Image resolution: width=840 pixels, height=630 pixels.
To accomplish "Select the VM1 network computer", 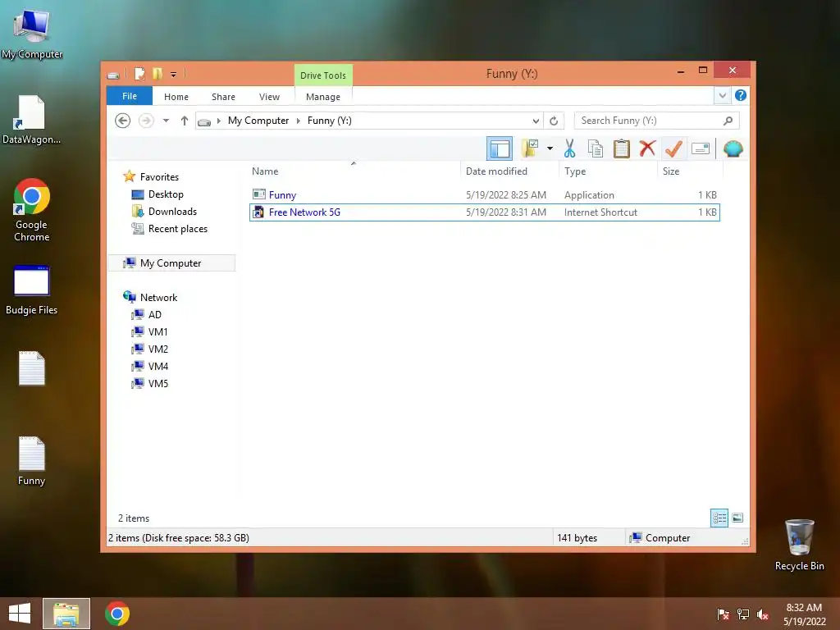I will [158, 331].
